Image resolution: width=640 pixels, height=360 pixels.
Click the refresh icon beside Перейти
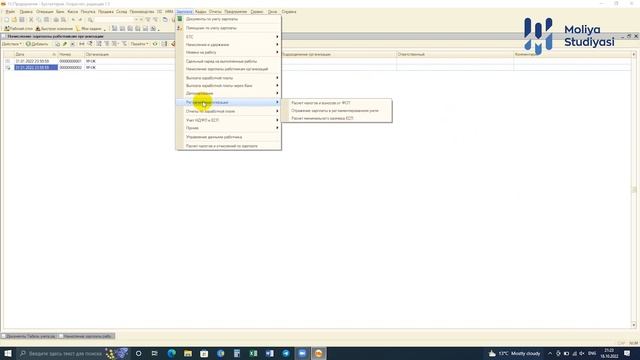click(x=155, y=44)
